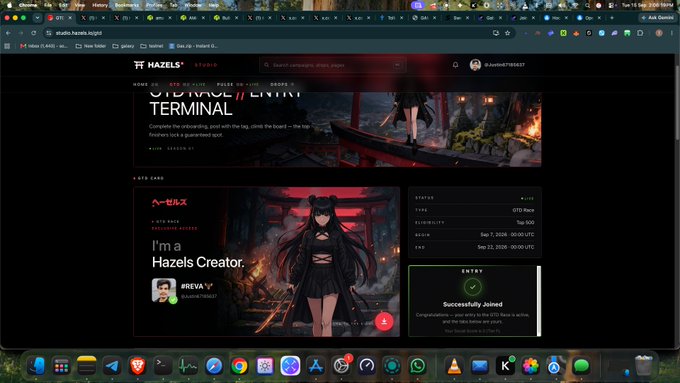
Task: Go back with the browser back arrow
Action: click(x=8, y=33)
